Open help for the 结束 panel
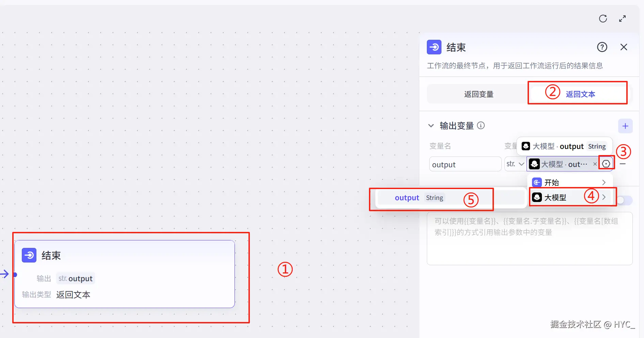The height and width of the screenshot is (338, 644). click(x=602, y=47)
